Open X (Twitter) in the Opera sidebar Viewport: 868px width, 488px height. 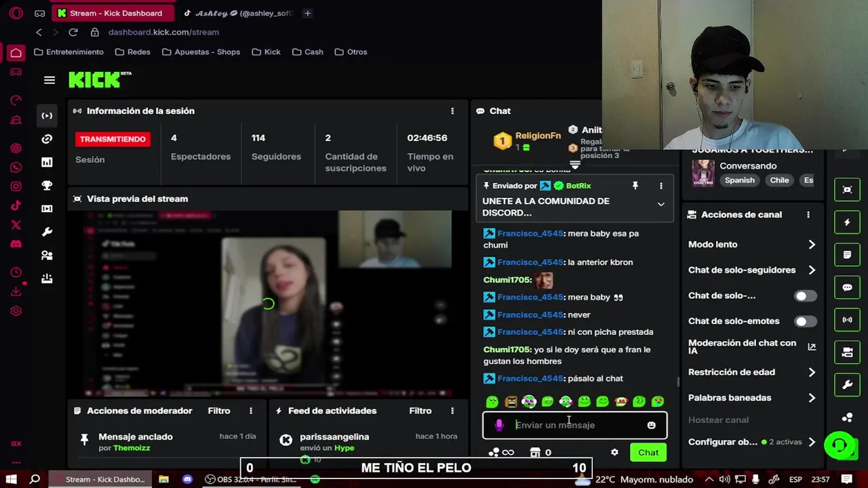16,225
